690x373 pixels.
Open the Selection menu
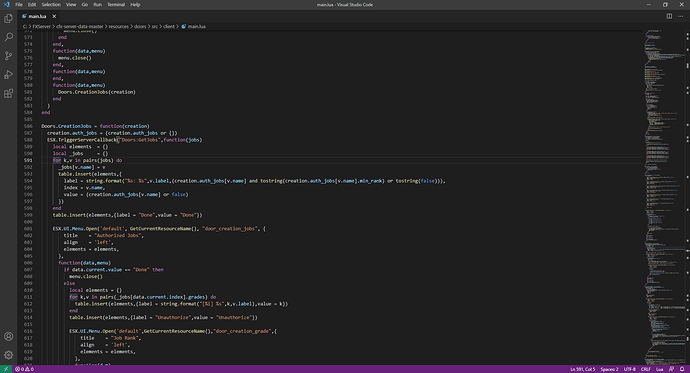point(51,4)
